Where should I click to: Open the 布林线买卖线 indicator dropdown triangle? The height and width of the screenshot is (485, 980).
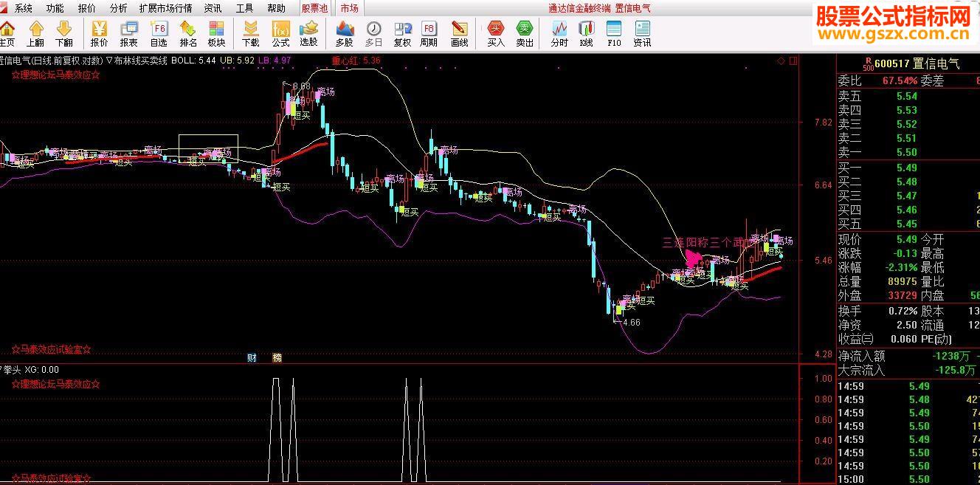coord(110,61)
